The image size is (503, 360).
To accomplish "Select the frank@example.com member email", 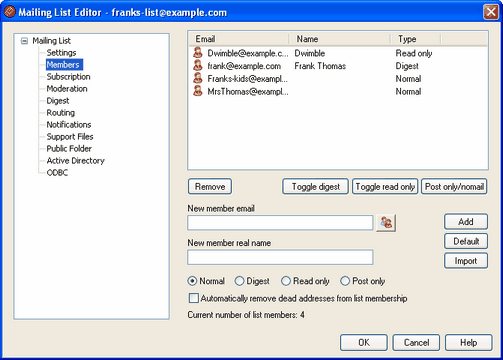I will coord(244,66).
